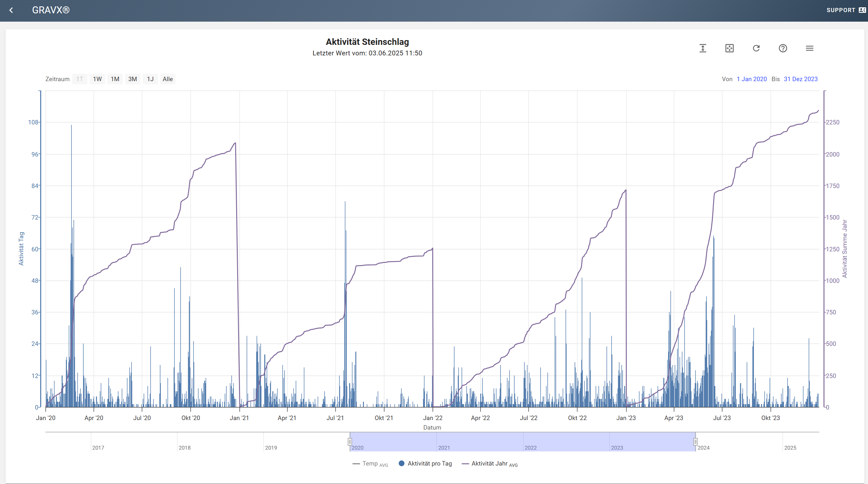Edit the Bis end date 31 Dez 2023
Viewport: 868px width, 484px height.
[x=801, y=79]
